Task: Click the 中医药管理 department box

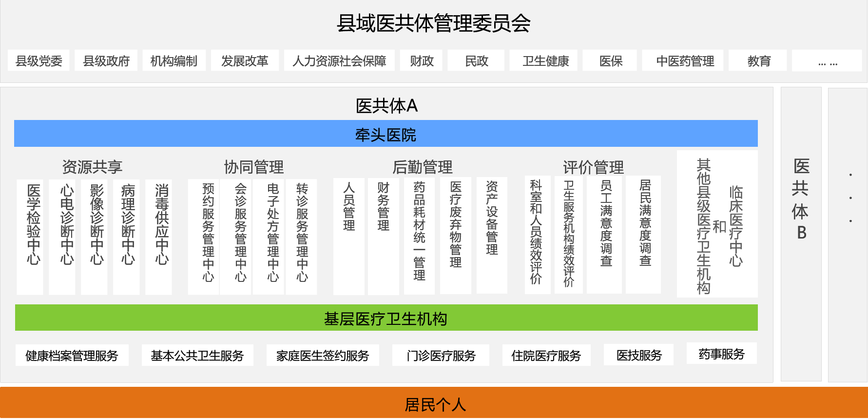Action: (685, 61)
